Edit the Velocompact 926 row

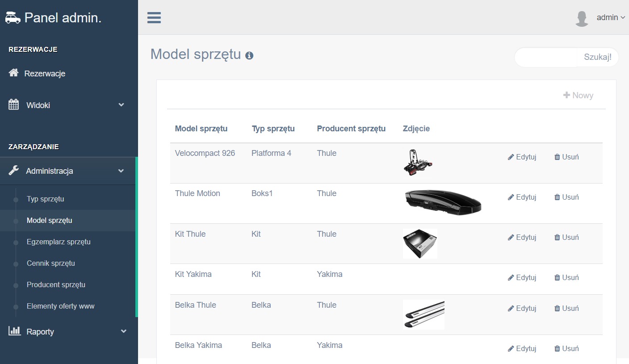point(522,157)
